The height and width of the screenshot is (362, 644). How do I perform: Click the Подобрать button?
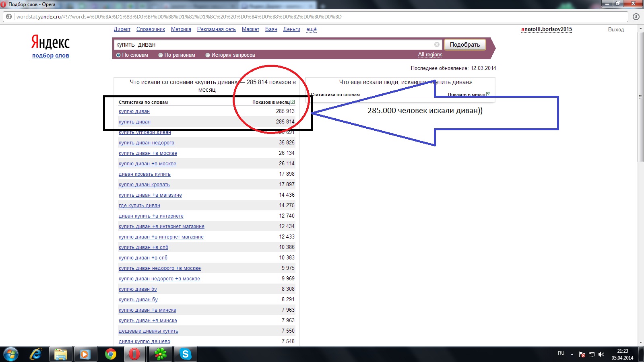tap(465, 45)
